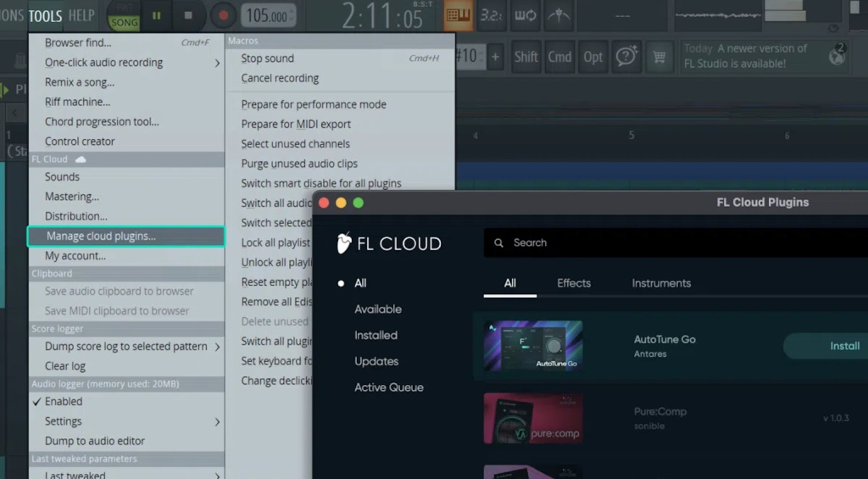The image size is (868, 479).
Task: Click the 2:11:05 time display
Action: point(382,17)
